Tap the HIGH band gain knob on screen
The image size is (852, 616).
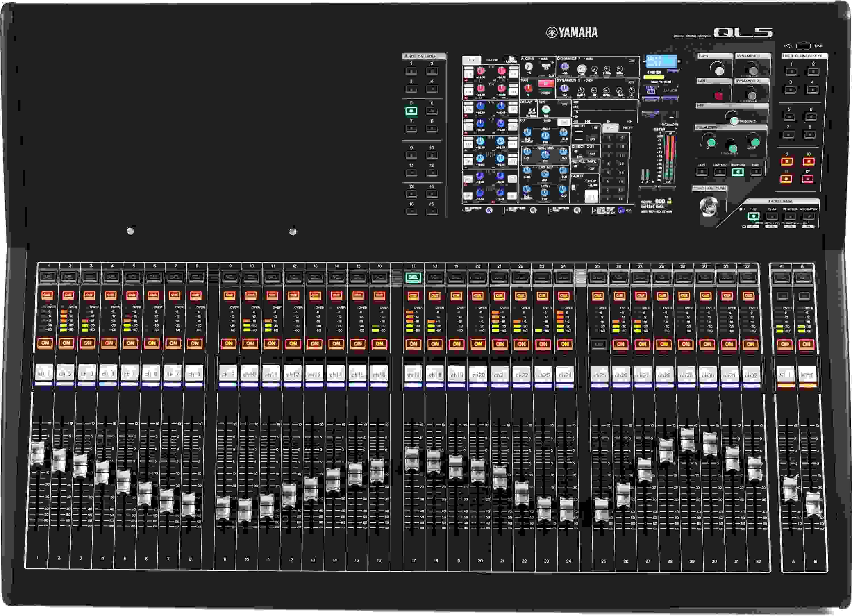click(x=564, y=133)
